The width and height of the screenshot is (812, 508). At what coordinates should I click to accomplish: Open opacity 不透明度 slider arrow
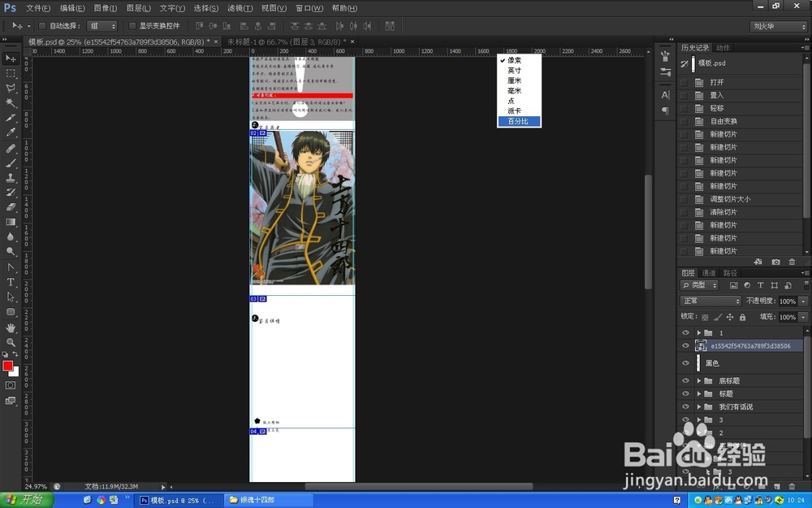[x=803, y=302]
